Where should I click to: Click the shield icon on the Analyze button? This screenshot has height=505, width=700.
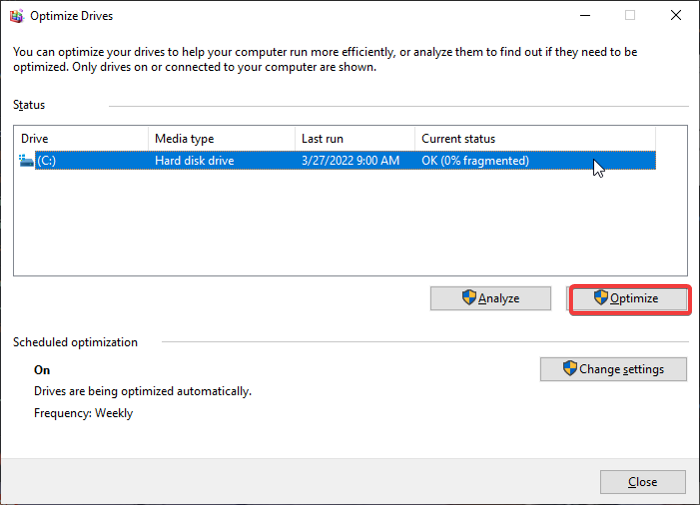[x=468, y=298]
